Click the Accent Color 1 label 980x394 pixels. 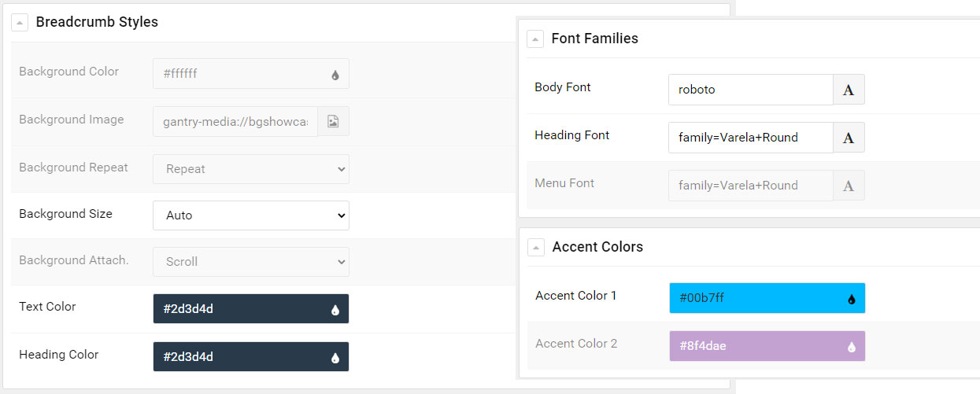pos(576,296)
